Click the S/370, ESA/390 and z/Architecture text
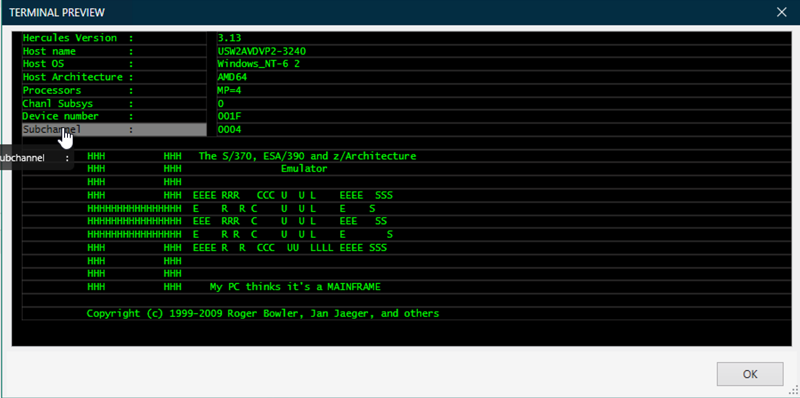 tap(307, 156)
